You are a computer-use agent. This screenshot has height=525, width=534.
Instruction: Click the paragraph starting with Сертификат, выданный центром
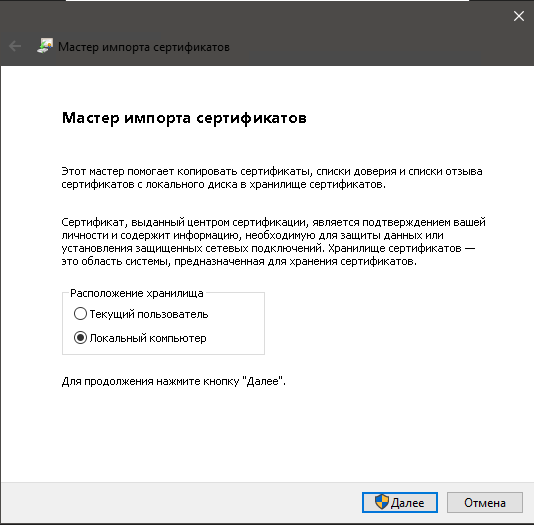coord(273,242)
